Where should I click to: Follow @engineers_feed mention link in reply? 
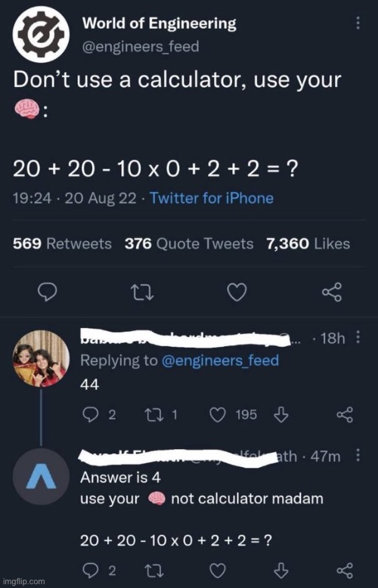click(220, 361)
